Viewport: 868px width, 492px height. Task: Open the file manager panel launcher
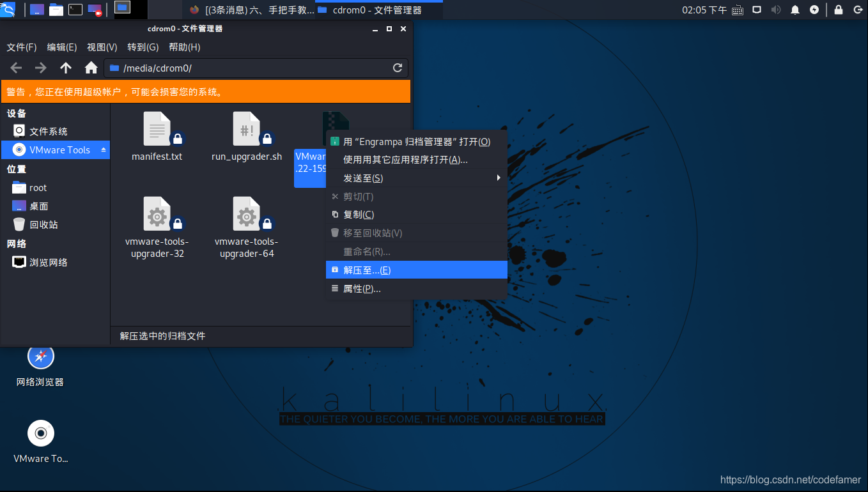(x=56, y=10)
